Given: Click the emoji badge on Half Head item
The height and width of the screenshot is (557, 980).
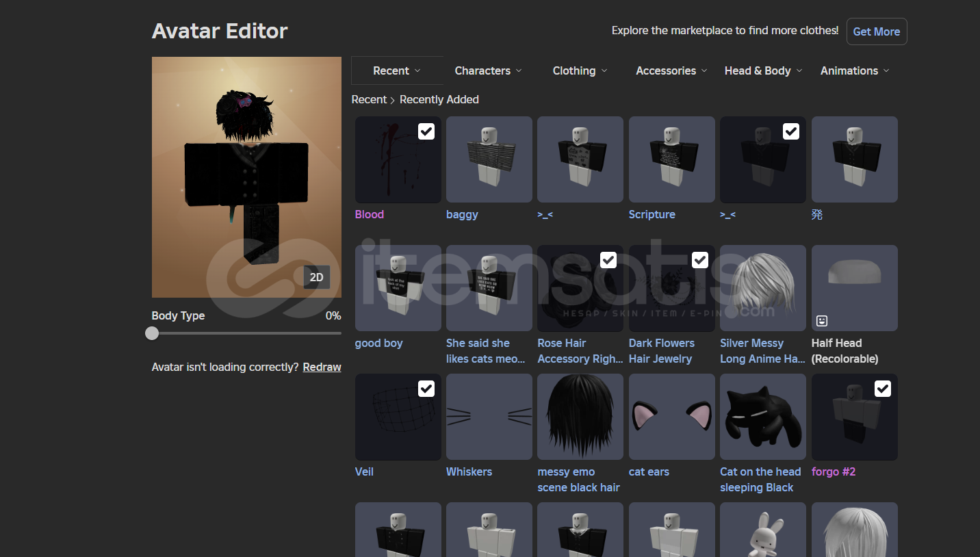Looking at the screenshot, I should pos(822,321).
